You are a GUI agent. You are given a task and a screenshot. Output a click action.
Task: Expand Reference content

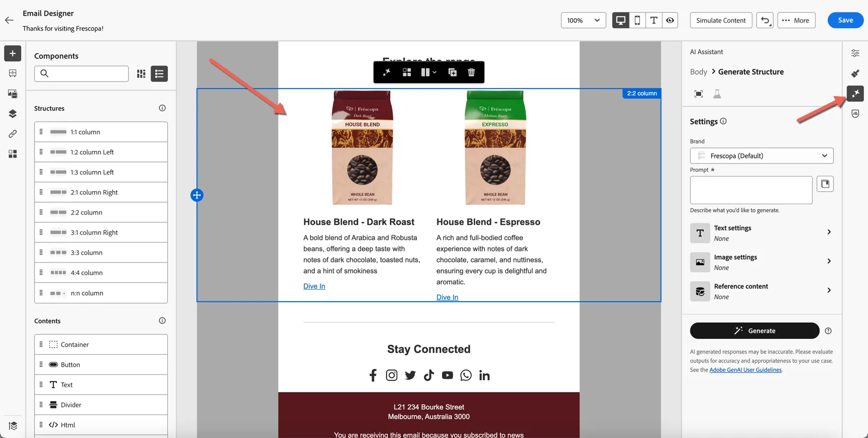[x=762, y=291]
